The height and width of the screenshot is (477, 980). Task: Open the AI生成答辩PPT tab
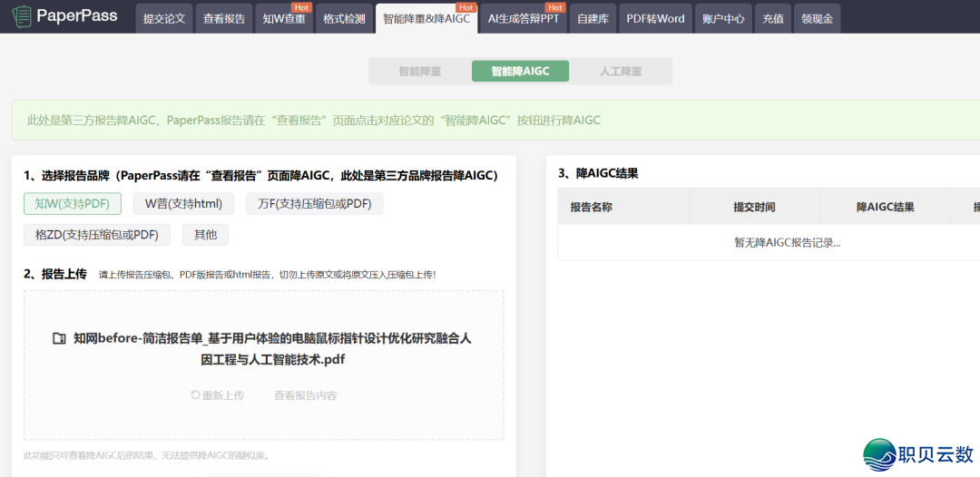pyautogui.click(x=524, y=19)
